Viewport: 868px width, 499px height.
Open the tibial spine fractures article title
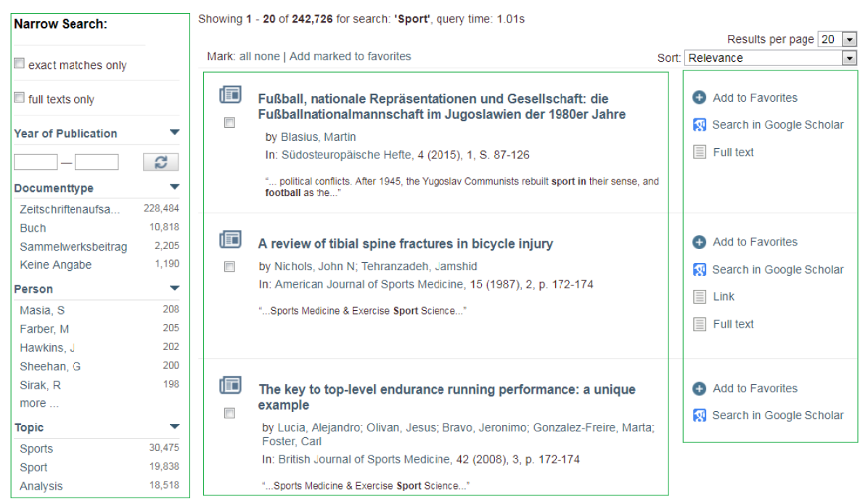pos(405,244)
